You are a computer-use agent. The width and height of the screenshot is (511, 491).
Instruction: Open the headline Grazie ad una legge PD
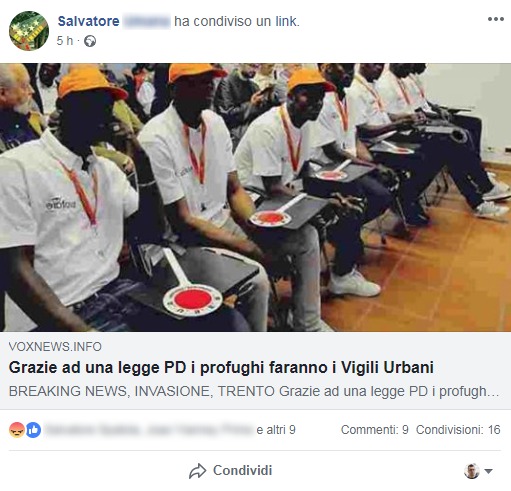tap(221, 368)
